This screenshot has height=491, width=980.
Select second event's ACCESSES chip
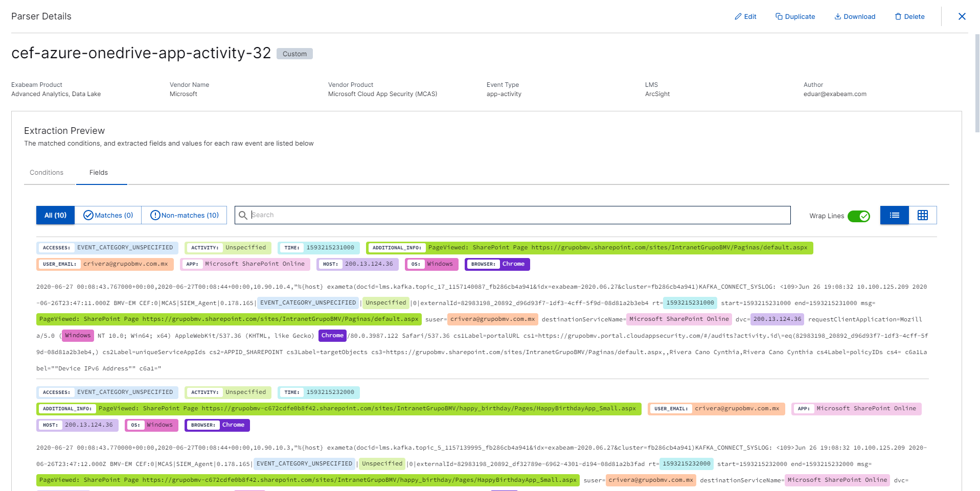pyautogui.click(x=107, y=392)
